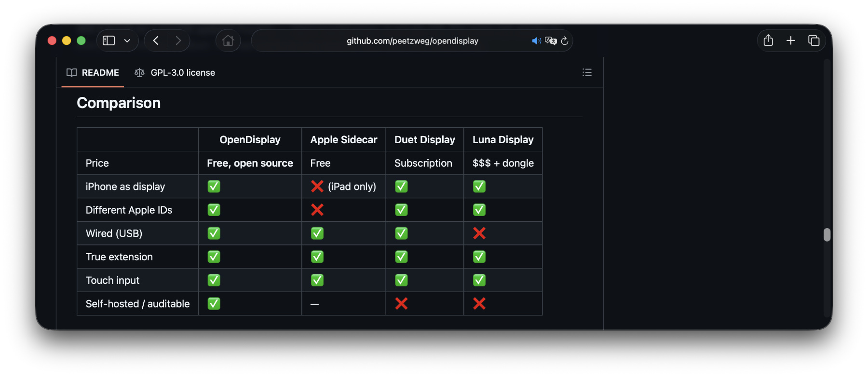868x377 pixels.
Task: Click Apple Sidecar's check mark for Wired (USB)
Action: coord(317,233)
